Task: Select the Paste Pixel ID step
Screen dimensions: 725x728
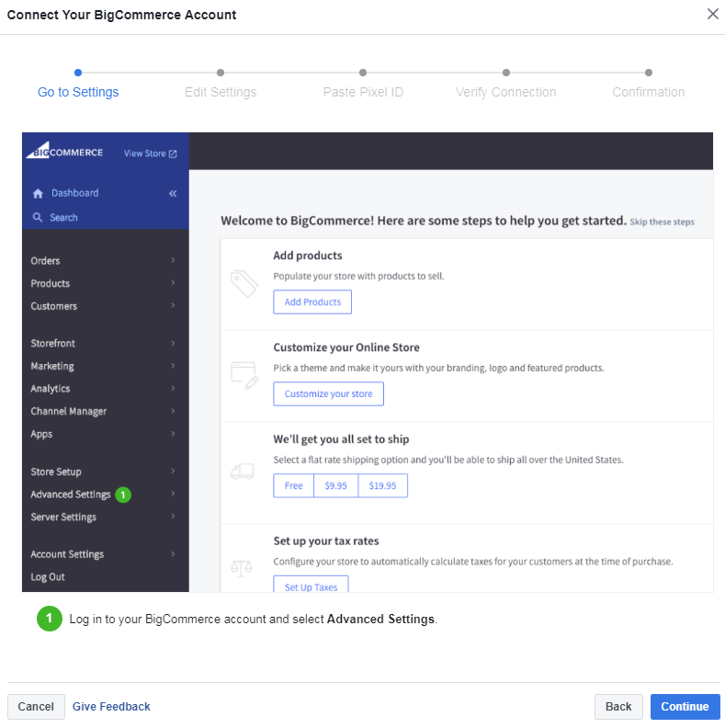Action: (363, 92)
